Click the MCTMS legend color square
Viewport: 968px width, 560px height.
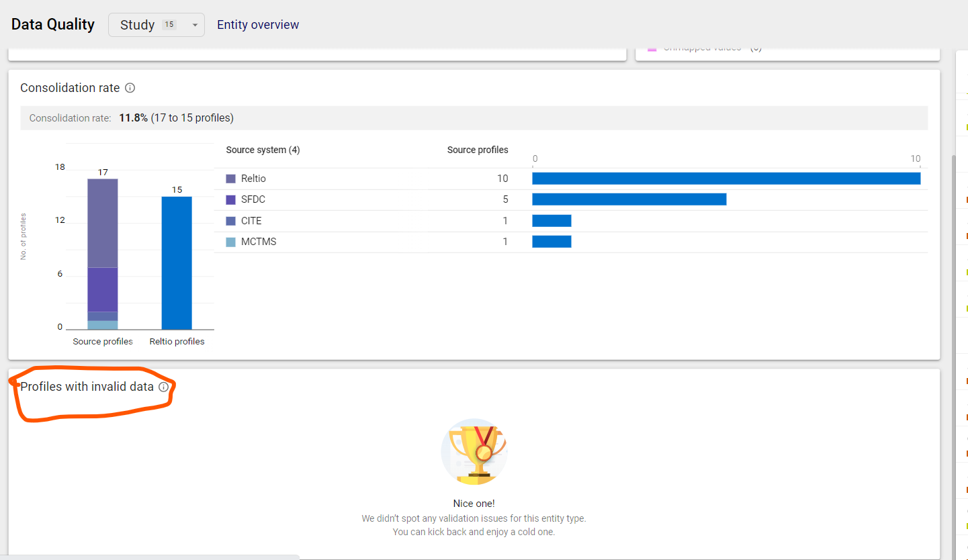click(x=229, y=241)
